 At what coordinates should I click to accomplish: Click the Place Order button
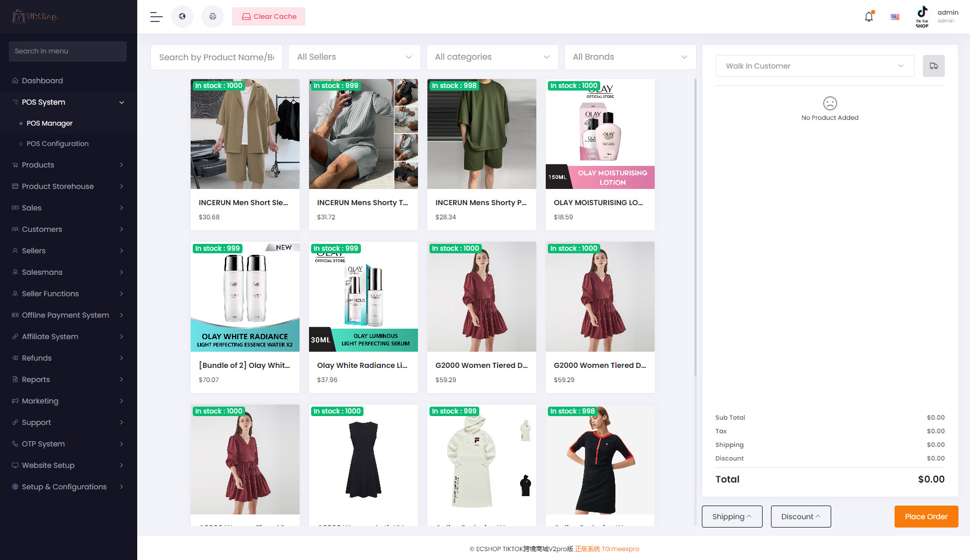(x=926, y=517)
